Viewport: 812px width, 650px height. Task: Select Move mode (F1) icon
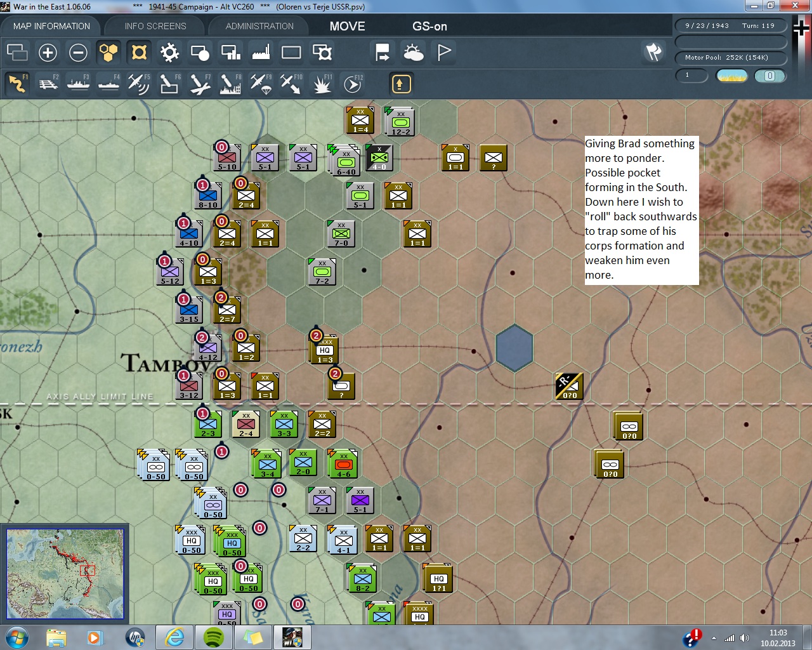point(17,83)
